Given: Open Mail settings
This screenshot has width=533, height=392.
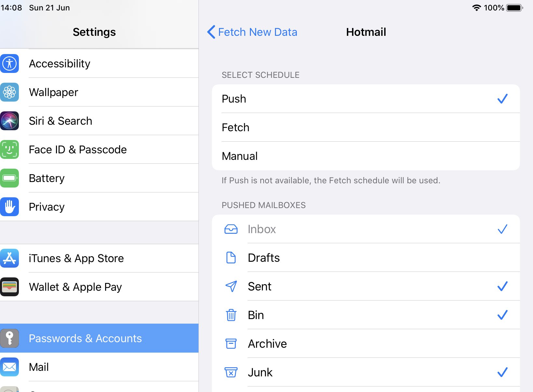Looking at the screenshot, I should click(99, 367).
